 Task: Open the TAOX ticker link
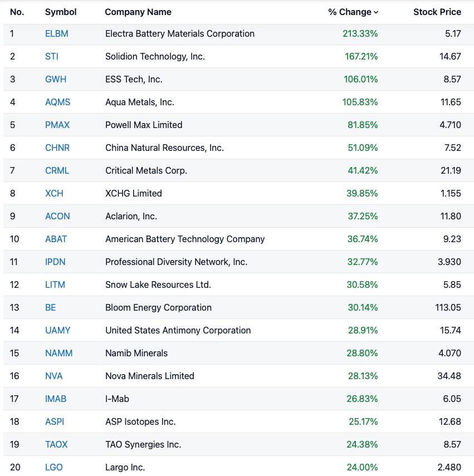point(56,444)
